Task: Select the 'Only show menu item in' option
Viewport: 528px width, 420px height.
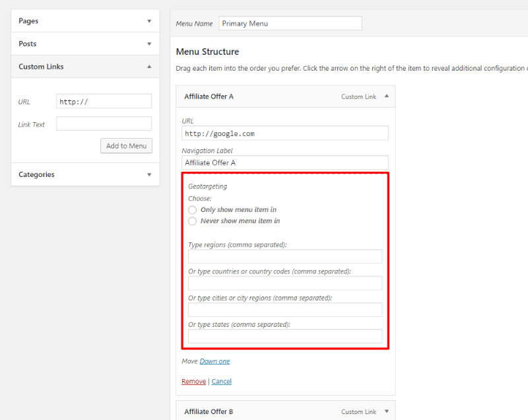Action: 192,209
